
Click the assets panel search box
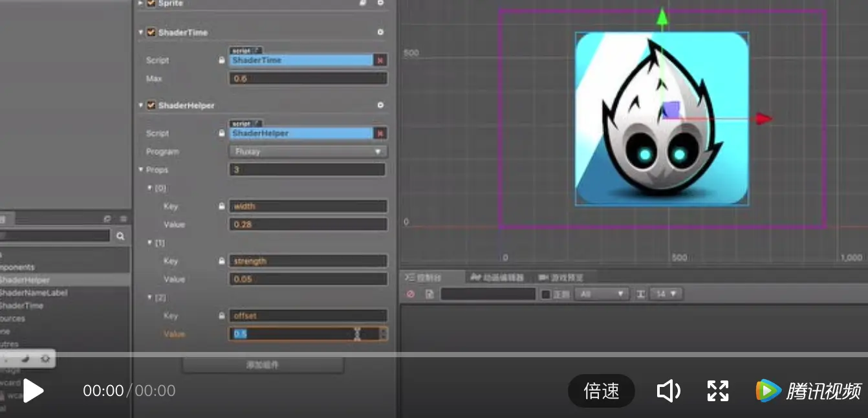coord(56,236)
